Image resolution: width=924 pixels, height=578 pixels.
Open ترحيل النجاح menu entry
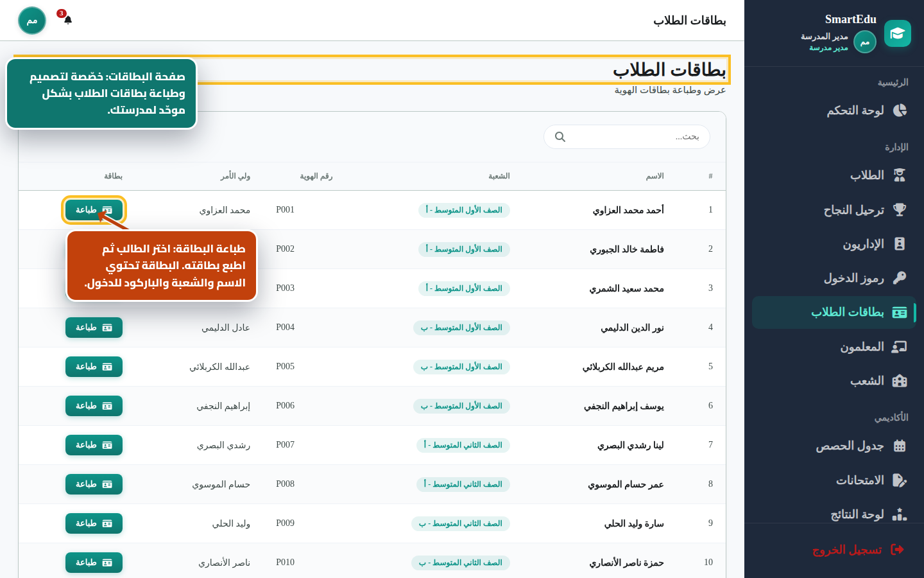[834, 209]
